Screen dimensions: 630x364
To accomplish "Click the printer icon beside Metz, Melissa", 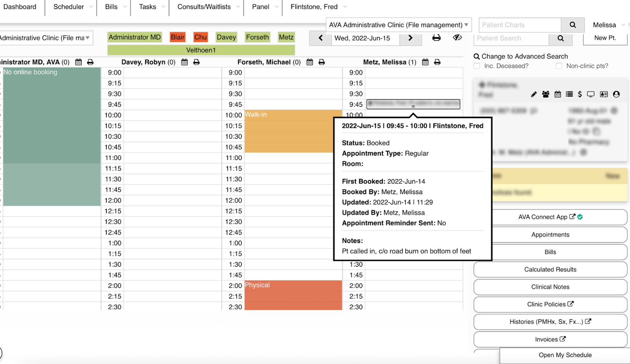I will (437, 62).
